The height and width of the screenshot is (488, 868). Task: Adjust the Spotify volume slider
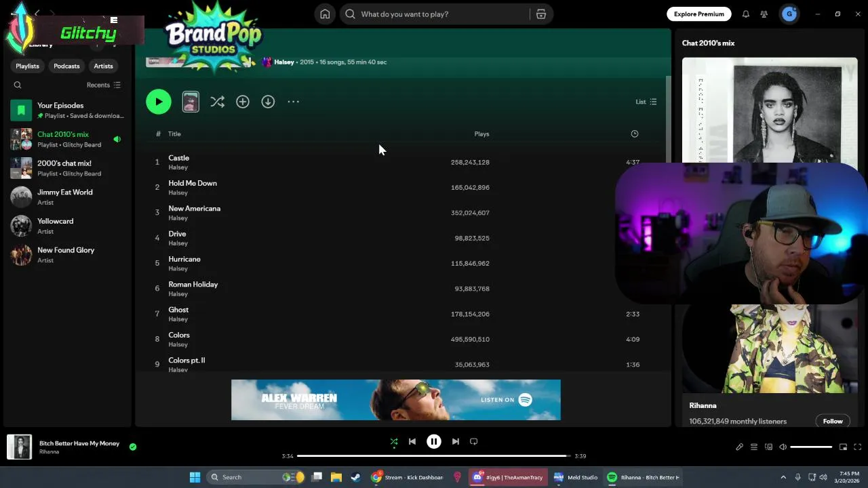pos(811,447)
